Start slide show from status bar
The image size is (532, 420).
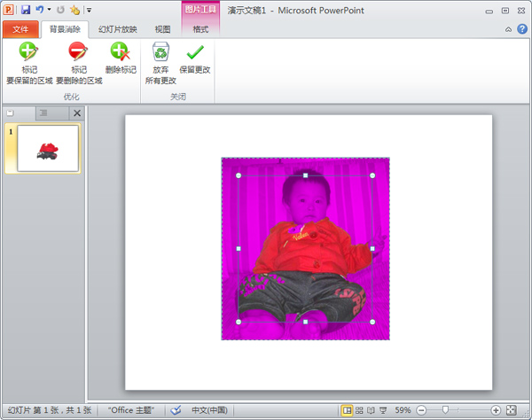[x=383, y=410]
